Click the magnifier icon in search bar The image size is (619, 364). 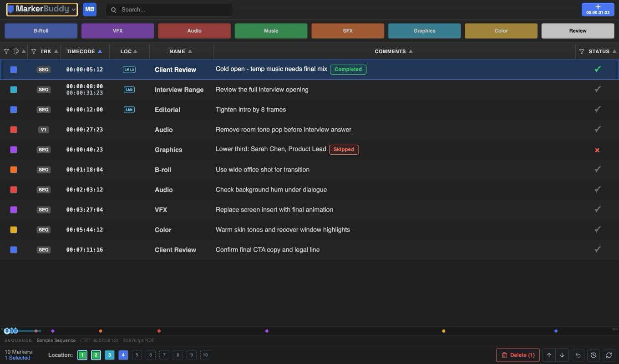[x=113, y=10]
